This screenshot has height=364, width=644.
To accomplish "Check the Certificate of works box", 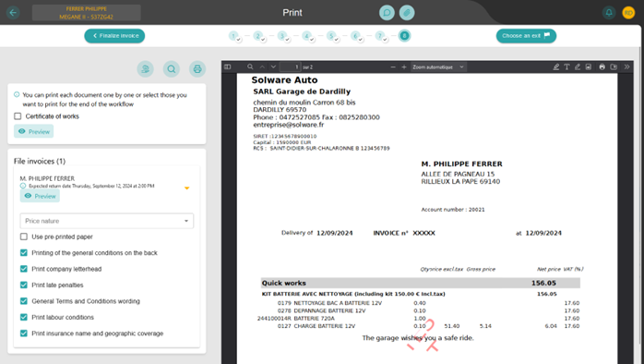I will point(18,116).
